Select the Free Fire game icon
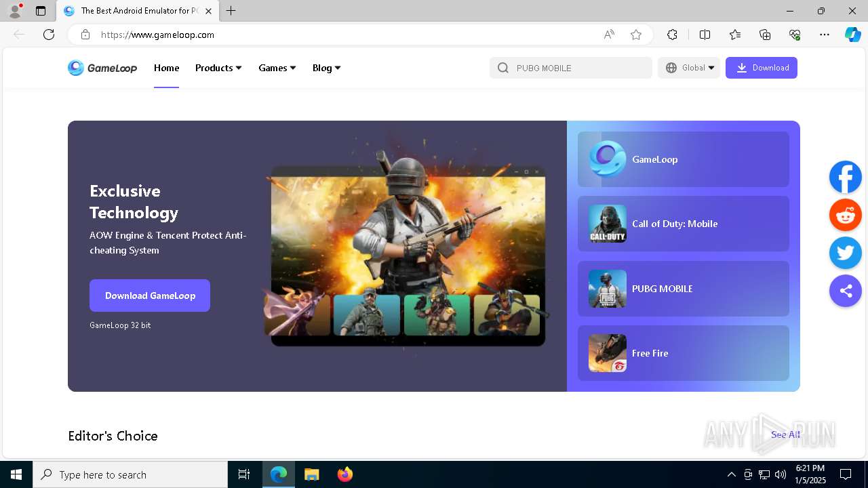Screen dimensions: 868x488 coord(608,353)
